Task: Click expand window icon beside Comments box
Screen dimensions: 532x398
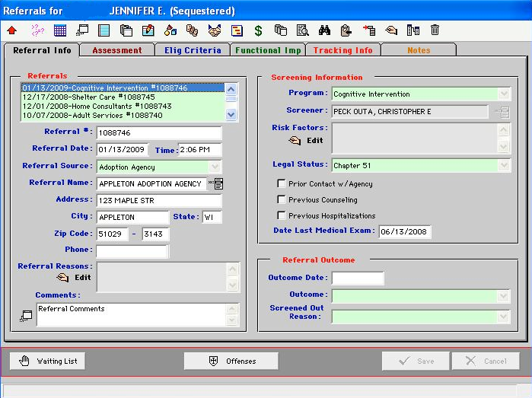Action: [26, 316]
